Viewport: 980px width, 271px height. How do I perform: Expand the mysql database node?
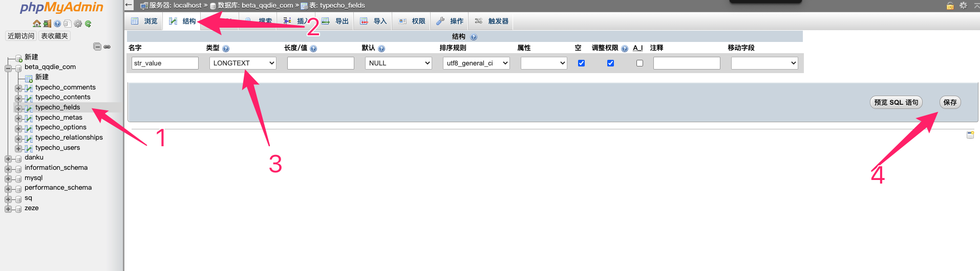pos(8,178)
